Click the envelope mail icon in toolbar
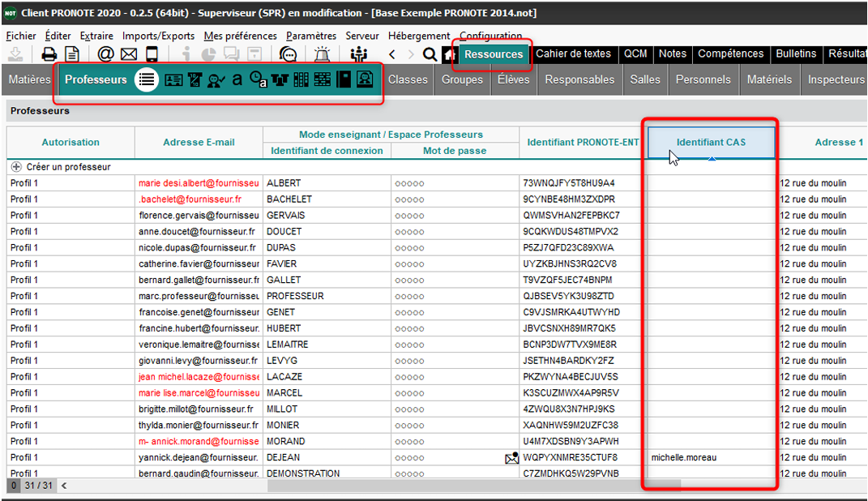Image resolution: width=868 pixels, height=501 pixels. [129, 54]
